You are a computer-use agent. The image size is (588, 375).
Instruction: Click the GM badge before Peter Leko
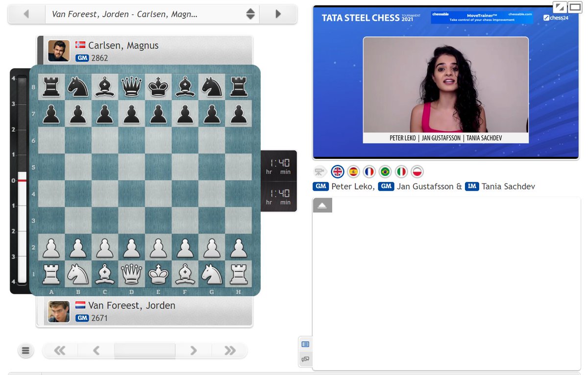(x=320, y=186)
